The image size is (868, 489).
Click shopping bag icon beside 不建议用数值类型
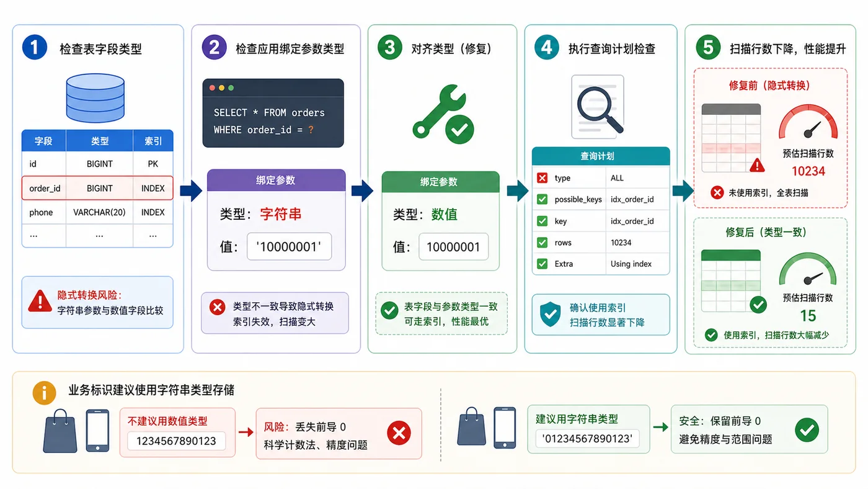click(60, 430)
